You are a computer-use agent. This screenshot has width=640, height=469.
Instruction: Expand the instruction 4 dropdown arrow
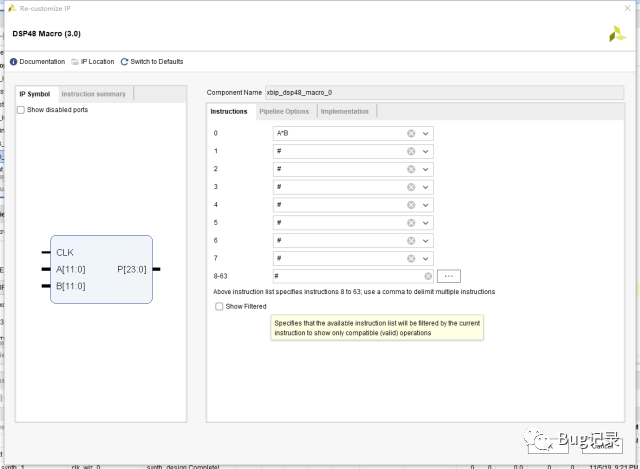[425, 205]
